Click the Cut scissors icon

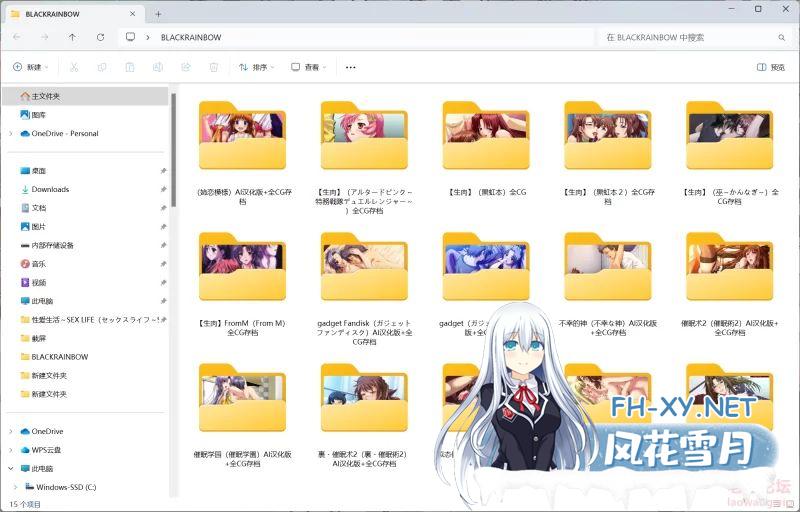74,67
